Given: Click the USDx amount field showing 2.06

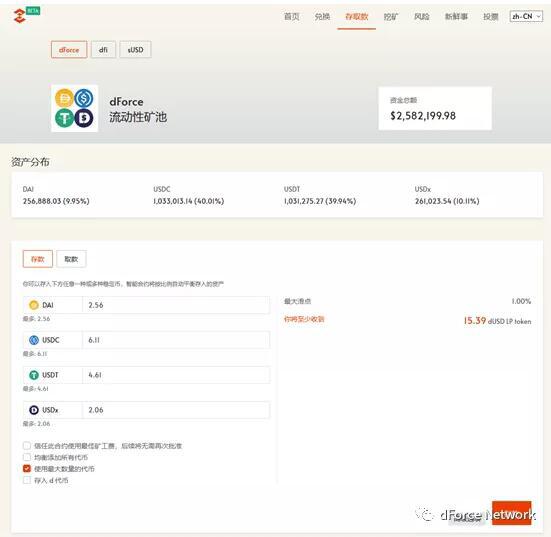Looking at the screenshot, I should [176, 410].
